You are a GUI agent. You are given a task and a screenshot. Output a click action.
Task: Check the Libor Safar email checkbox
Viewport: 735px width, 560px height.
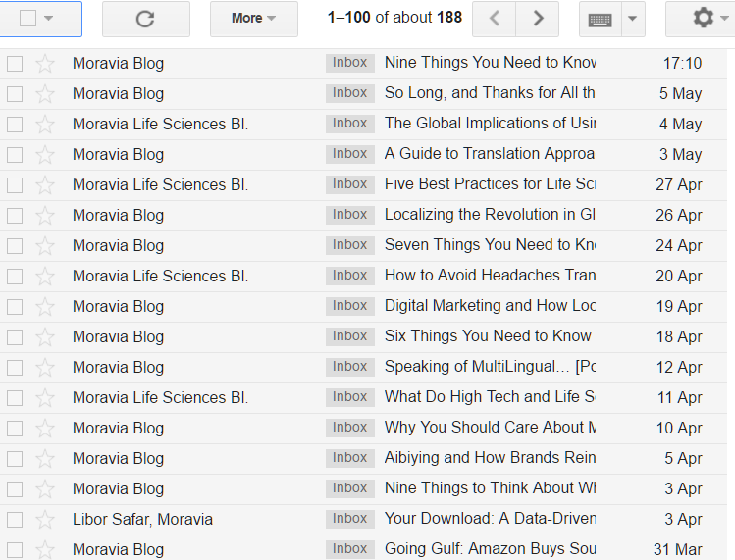click(15, 520)
